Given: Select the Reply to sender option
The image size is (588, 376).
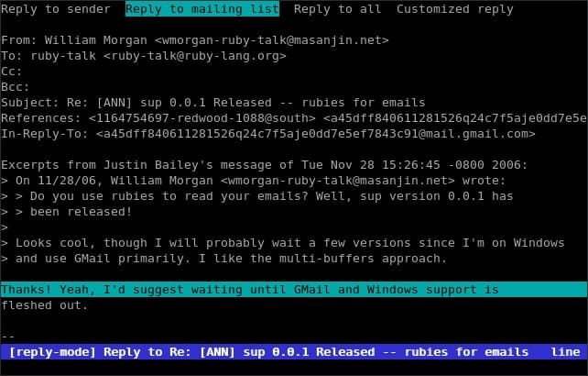Looking at the screenshot, I should point(56,9).
